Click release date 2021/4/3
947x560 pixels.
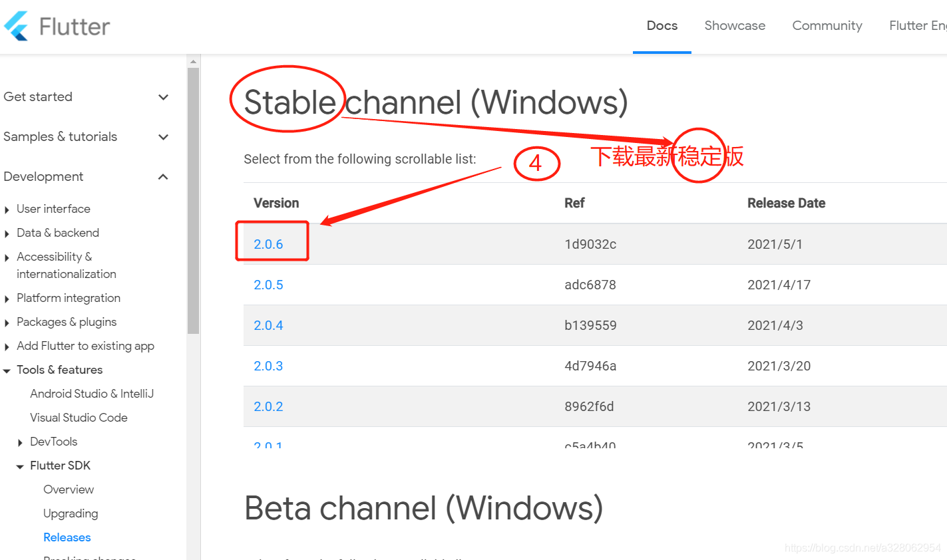775,325
